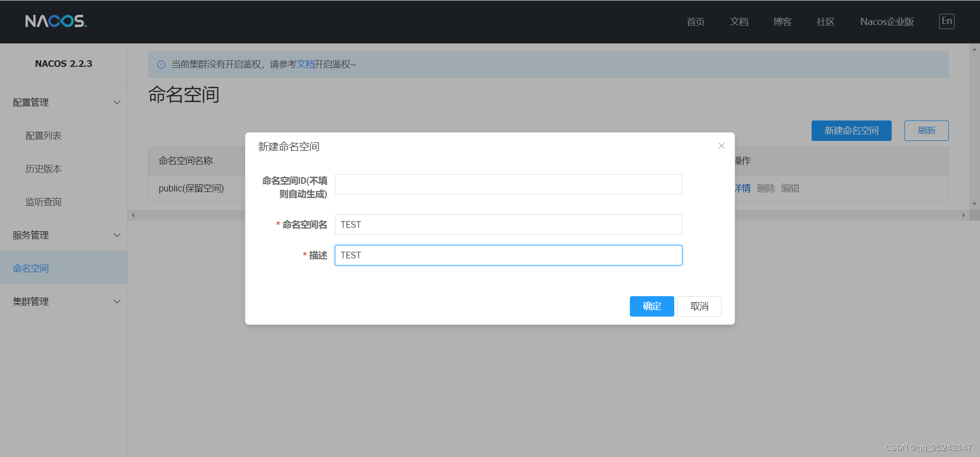Select 配置列表 in the sidebar

click(43, 136)
